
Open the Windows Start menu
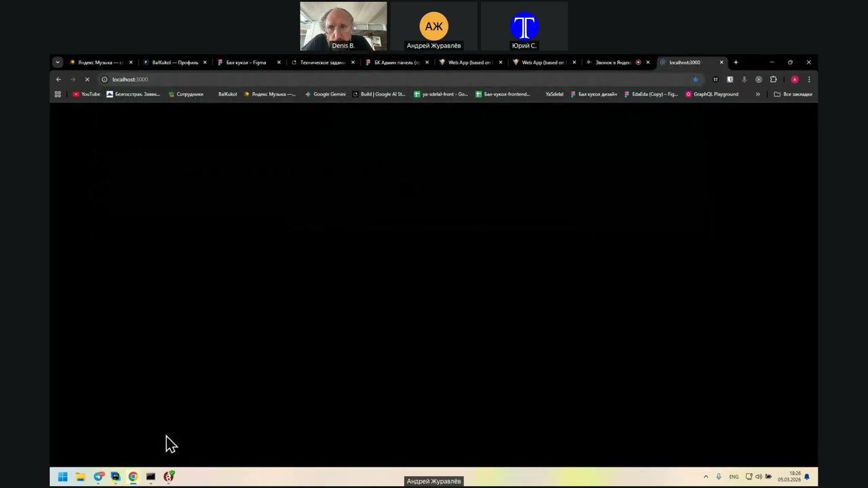coord(62,476)
